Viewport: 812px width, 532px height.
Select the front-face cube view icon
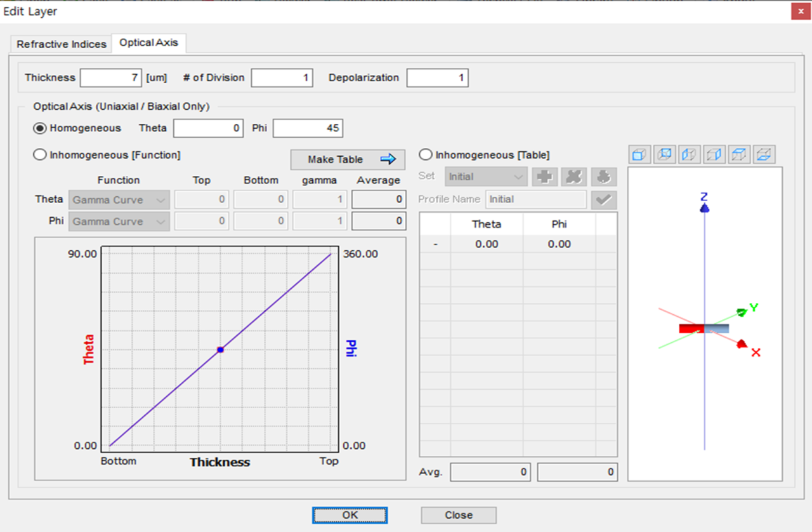click(639, 154)
